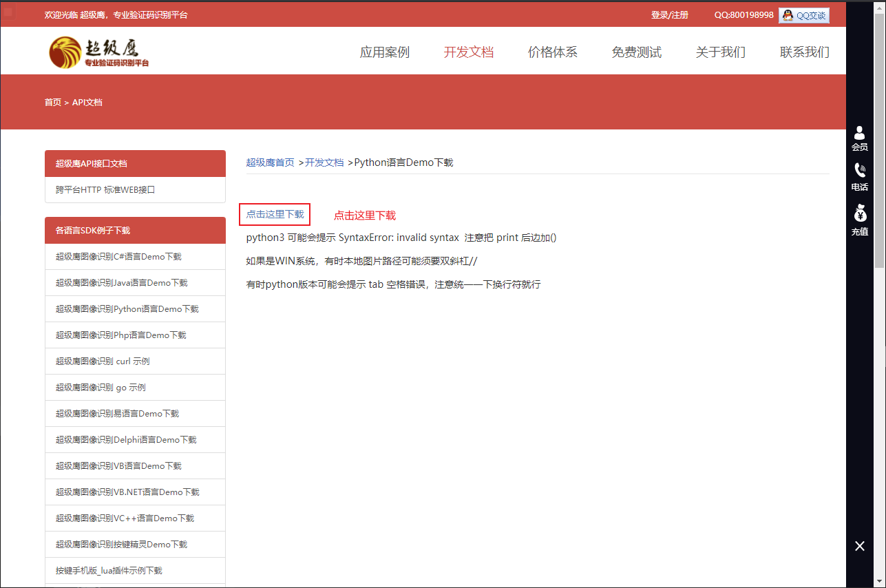This screenshot has width=886, height=588.
Task: Open the 充值 (recharge) sidebar icon
Action: point(860,222)
